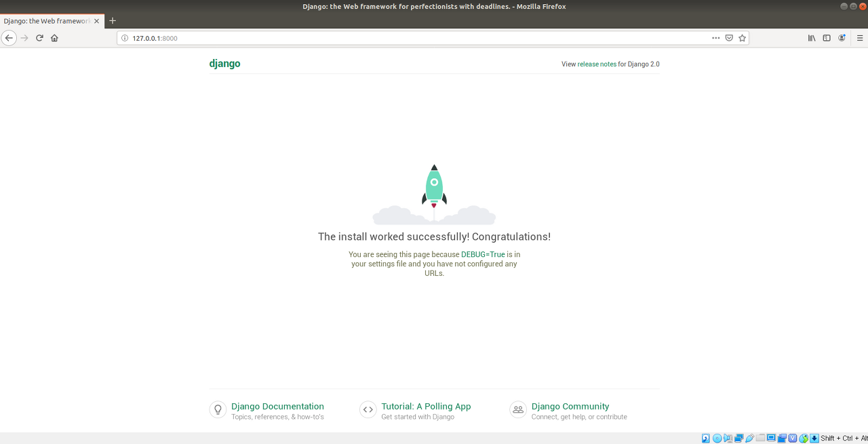Viewport: 868px width, 444px height.
Task: Open the Firefox hamburger menu
Action: [x=860, y=38]
